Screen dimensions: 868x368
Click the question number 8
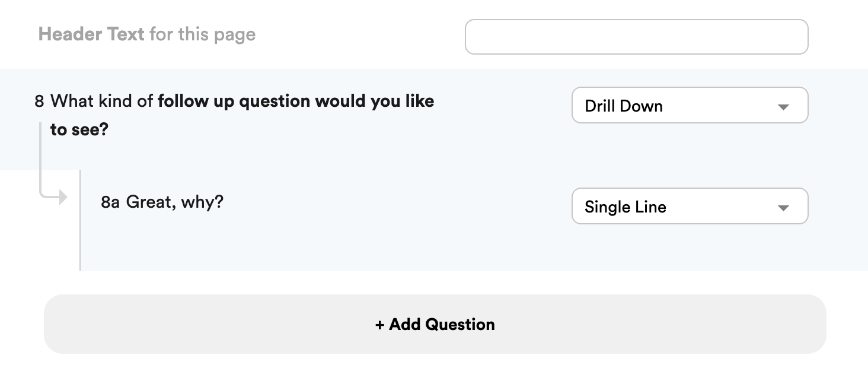point(39,101)
